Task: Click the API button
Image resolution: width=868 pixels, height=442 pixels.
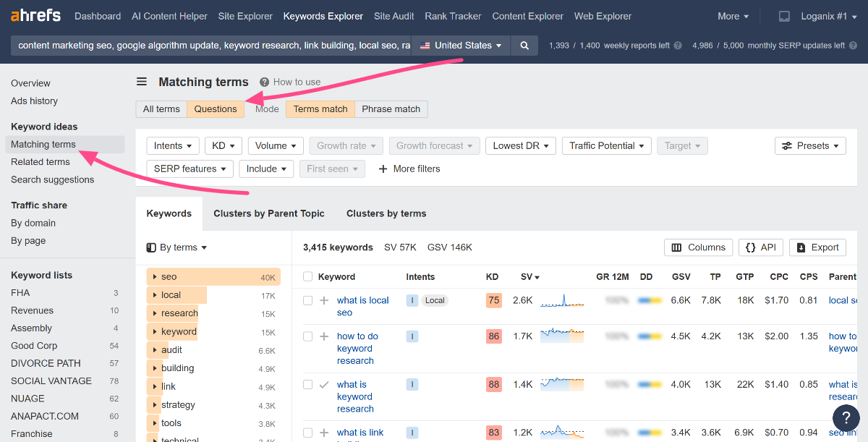Action: pos(760,247)
